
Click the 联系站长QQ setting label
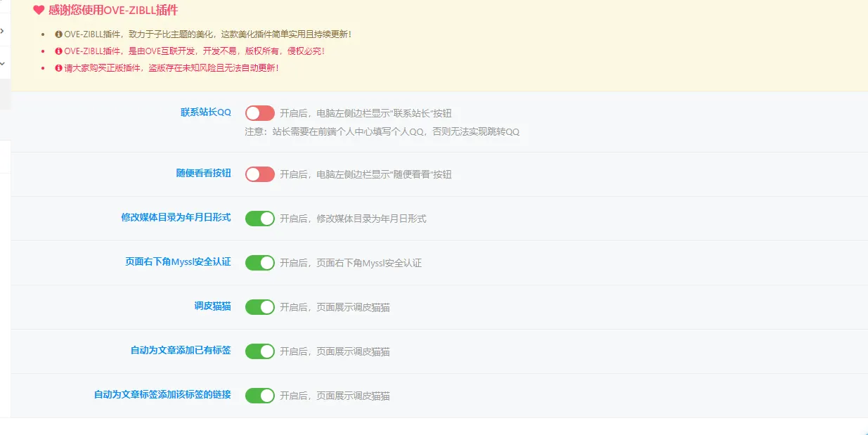[x=206, y=112]
